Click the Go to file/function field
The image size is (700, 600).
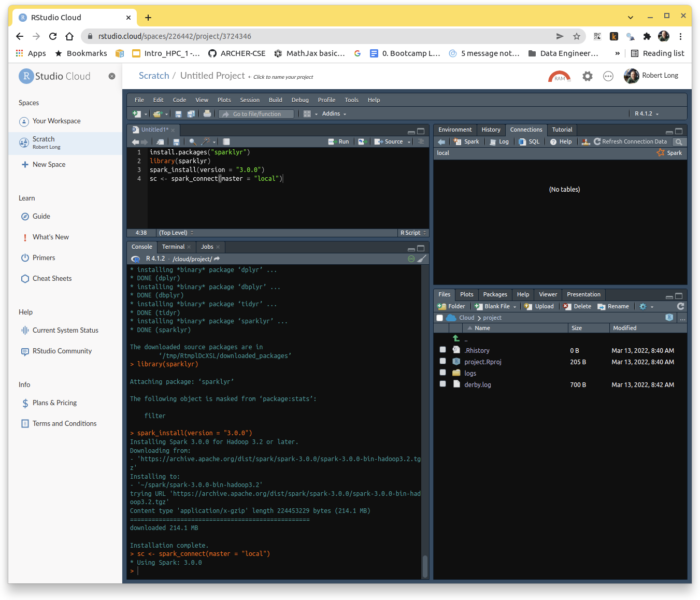(256, 114)
